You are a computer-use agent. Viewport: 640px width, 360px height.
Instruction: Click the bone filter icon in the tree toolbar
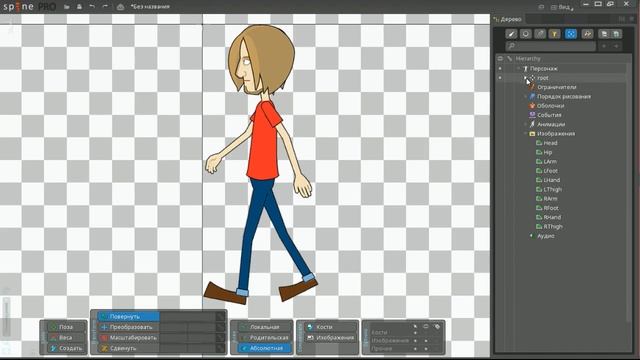coord(540,34)
